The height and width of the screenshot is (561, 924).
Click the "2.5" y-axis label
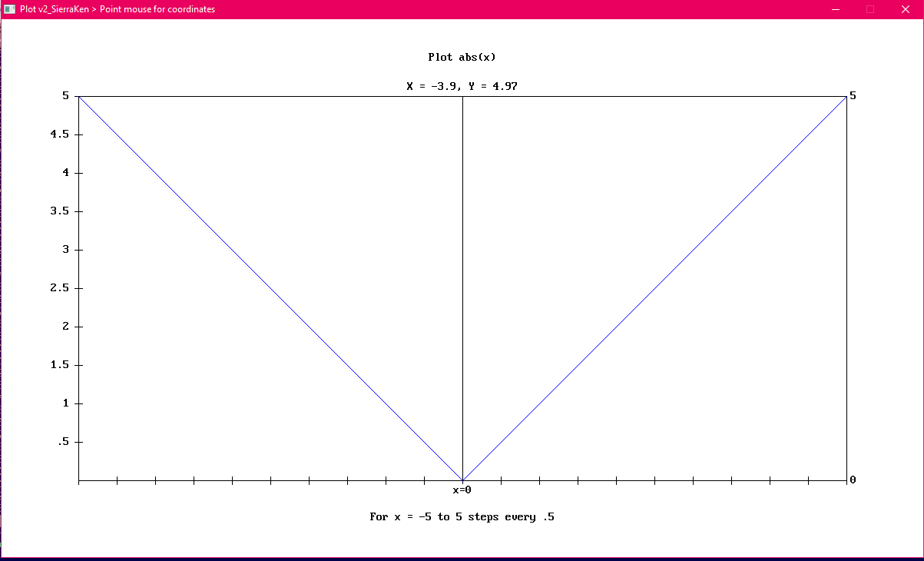[60, 288]
